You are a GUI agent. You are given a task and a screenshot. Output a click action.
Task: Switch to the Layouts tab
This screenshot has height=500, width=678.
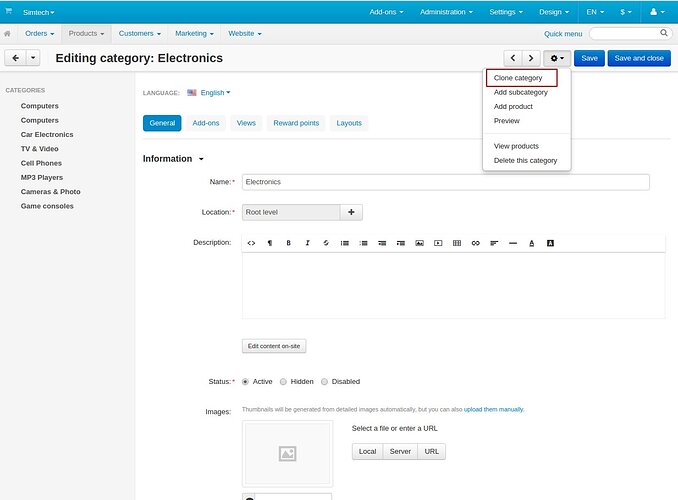pyautogui.click(x=349, y=123)
